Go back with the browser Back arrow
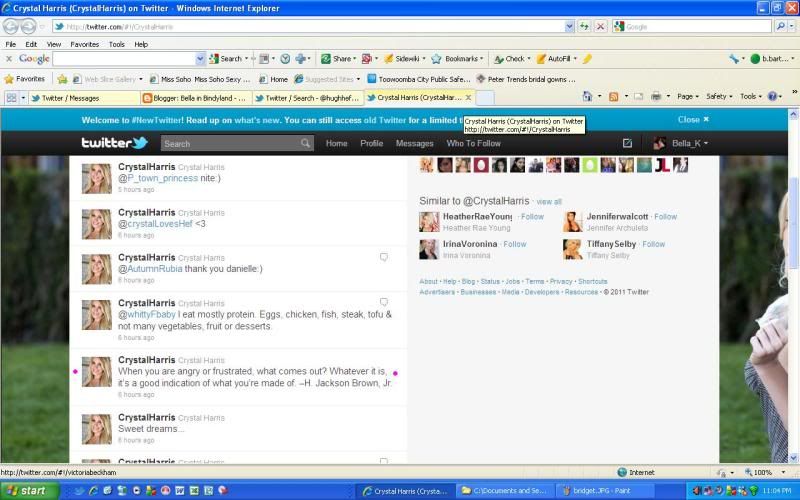Screen dimensions: 800x500 11,27
